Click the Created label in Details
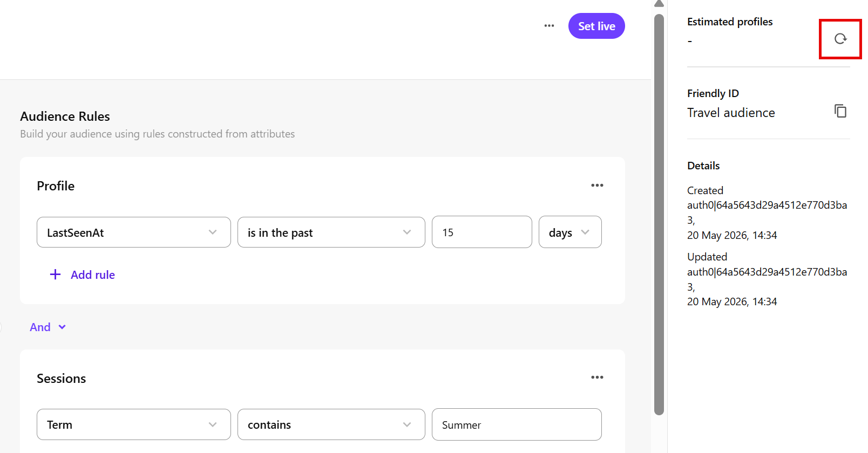Viewport: 868px width, 453px height. [x=705, y=190]
